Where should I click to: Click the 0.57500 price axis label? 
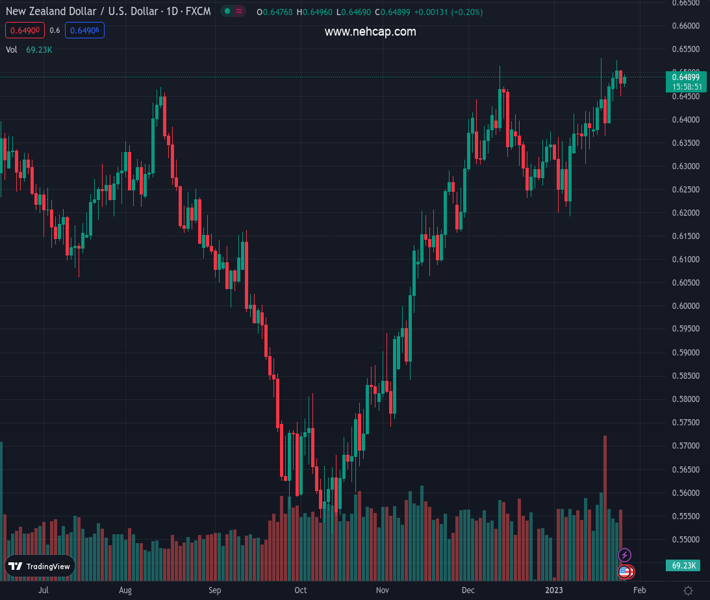(686, 422)
